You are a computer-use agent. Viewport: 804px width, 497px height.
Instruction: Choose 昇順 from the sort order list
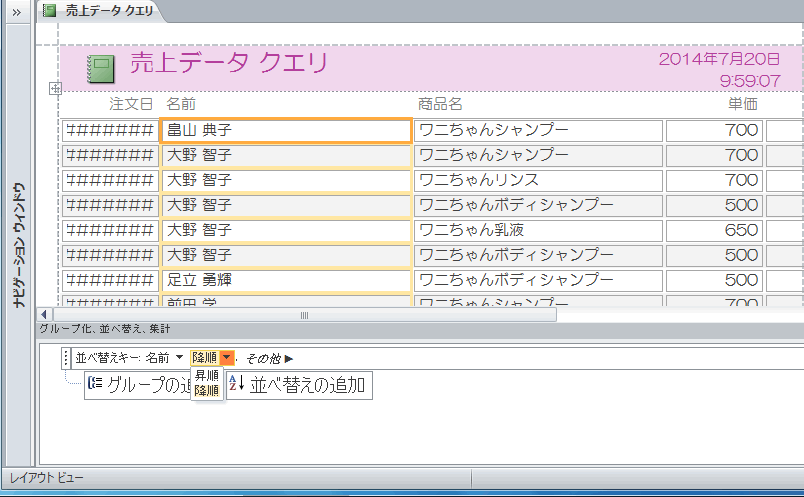point(207,375)
